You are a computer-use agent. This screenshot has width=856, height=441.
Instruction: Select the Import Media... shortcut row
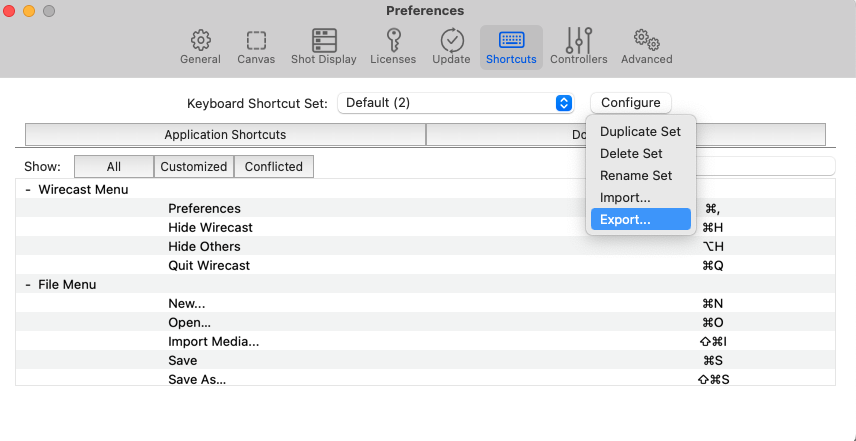pos(425,342)
